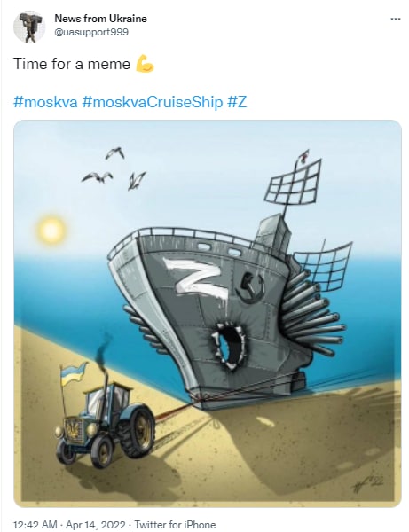Click the seagulls above the sea
The width and height of the screenshot is (409, 532).
114,168
